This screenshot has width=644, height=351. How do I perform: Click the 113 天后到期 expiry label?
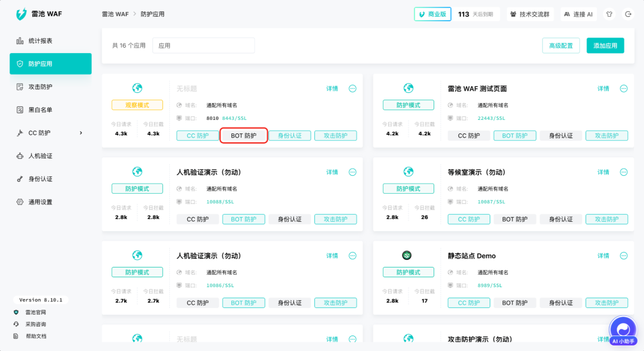pyautogui.click(x=476, y=14)
